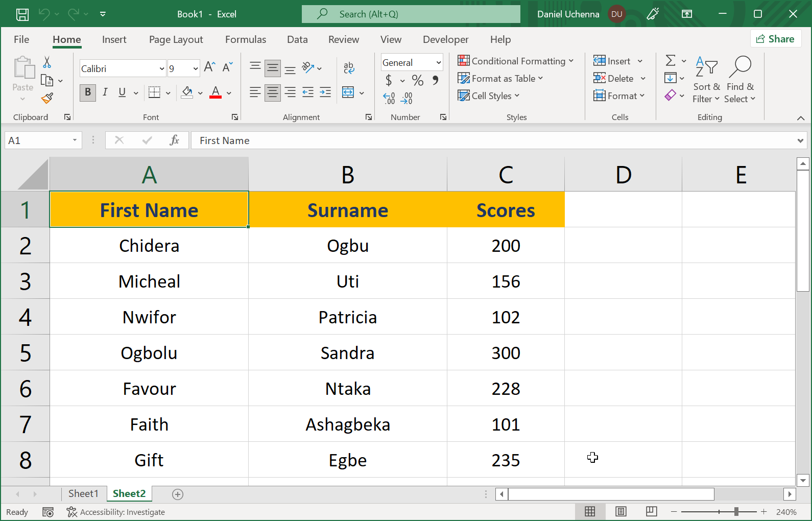Click the Format Painter brush icon
The width and height of the screenshot is (812, 521).
(47, 98)
